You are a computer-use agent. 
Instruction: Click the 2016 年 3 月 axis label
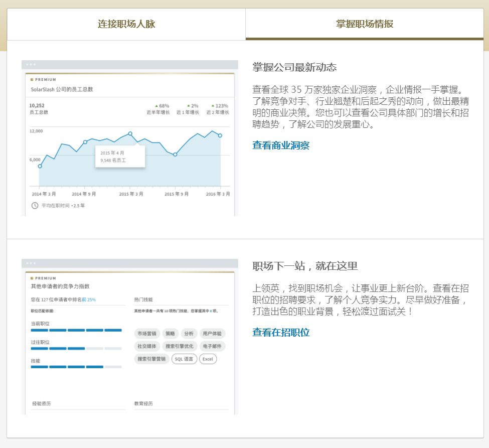tap(218, 194)
